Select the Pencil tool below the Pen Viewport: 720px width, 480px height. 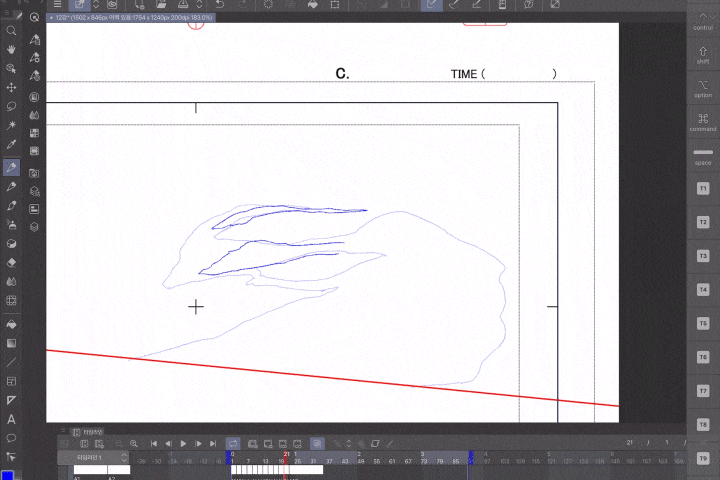click(x=11, y=186)
